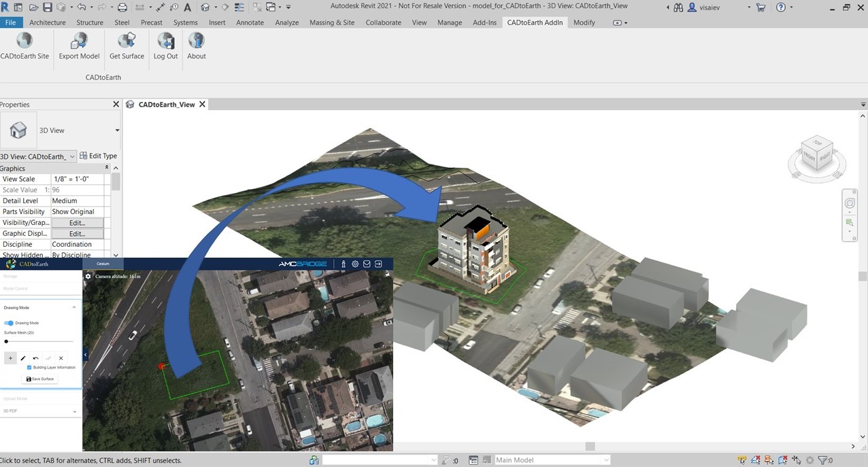Click the Open folder quick-access icon
Screen dimensions: 868x467
(34, 7)
